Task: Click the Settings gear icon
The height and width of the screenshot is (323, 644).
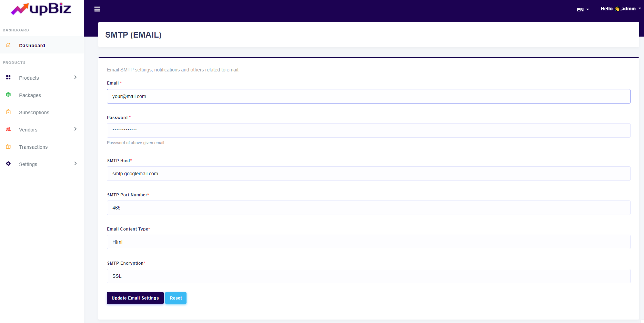Action: click(x=8, y=164)
